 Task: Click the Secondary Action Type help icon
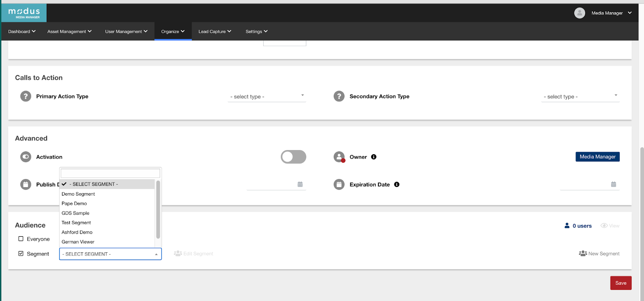pos(339,96)
